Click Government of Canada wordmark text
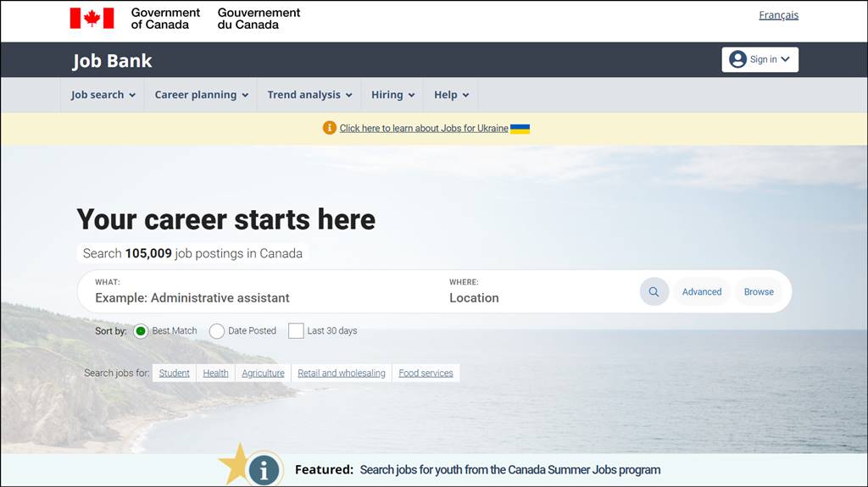 pyautogui.click(x=165, y=19)
